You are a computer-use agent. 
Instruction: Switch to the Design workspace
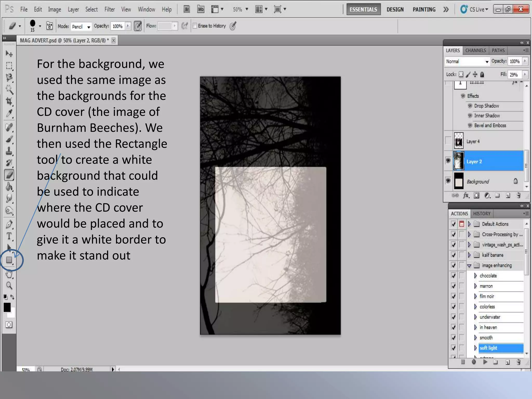click(x=395, y=10)
